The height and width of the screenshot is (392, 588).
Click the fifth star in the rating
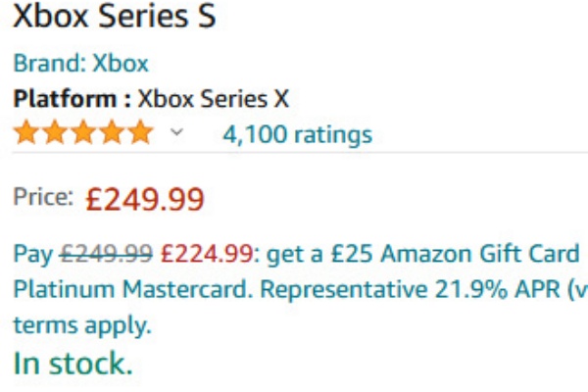coord(141,132)
